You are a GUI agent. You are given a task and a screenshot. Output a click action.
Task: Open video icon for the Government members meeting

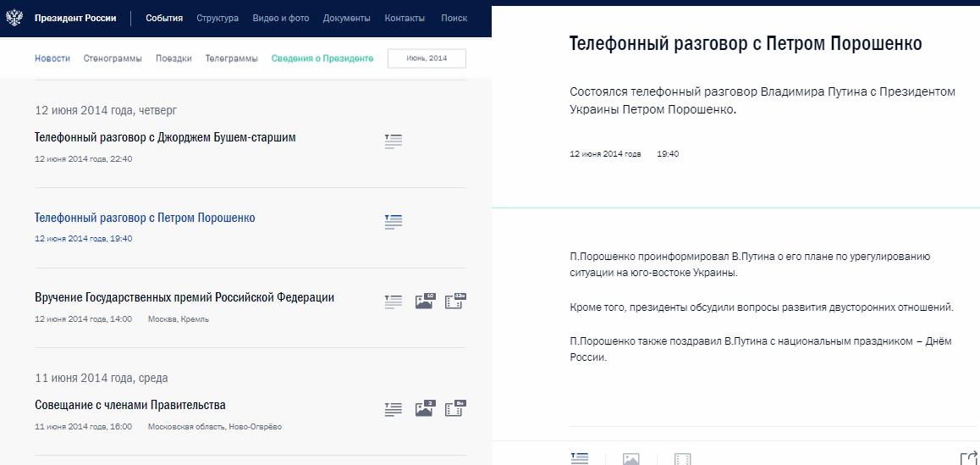tap(455, 409)
